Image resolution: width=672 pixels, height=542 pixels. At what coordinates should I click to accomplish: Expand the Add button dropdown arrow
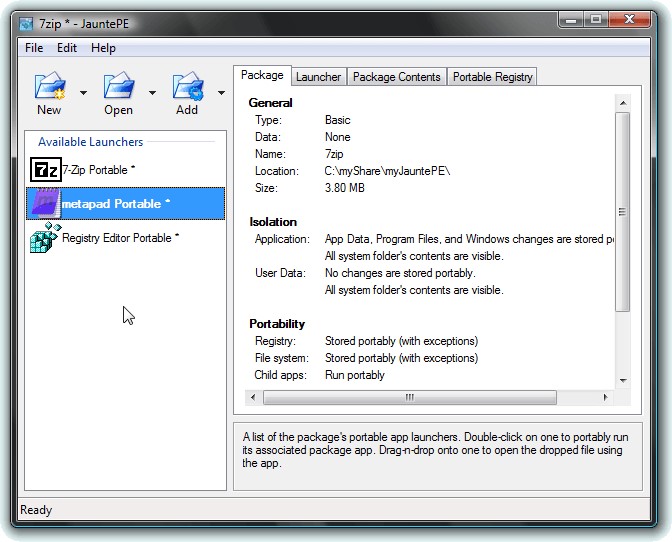coord(220,93)
